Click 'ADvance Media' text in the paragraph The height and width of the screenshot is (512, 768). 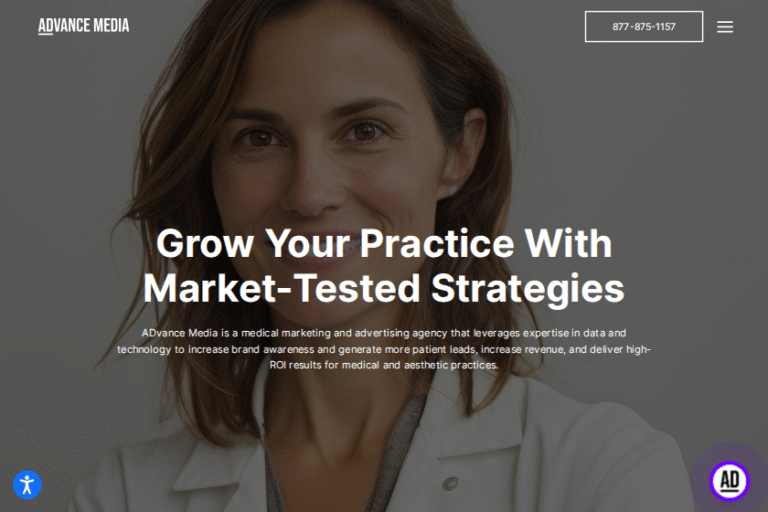click(179, 333)
